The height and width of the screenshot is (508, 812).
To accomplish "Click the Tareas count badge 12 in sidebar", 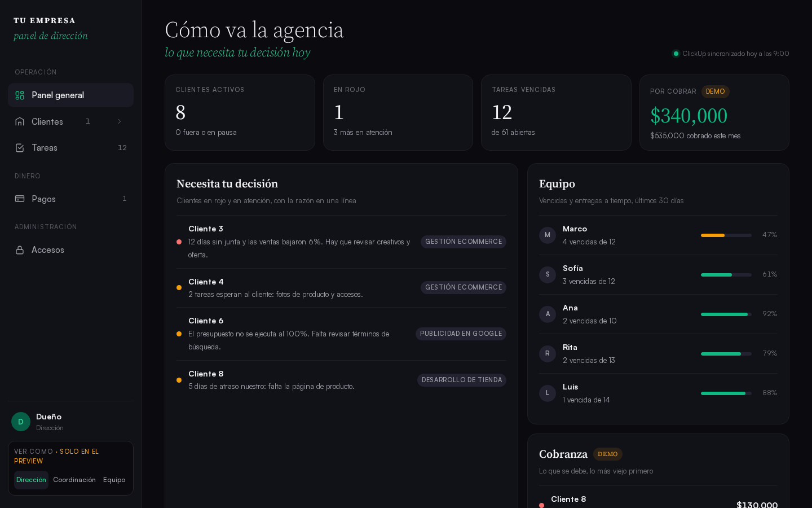I will click(122, 148).
